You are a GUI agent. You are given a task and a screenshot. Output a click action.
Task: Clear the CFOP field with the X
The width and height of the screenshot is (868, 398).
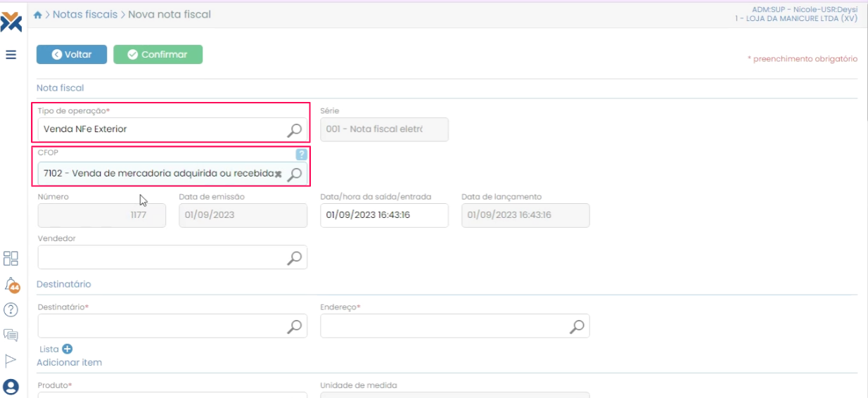click(279, 174)
